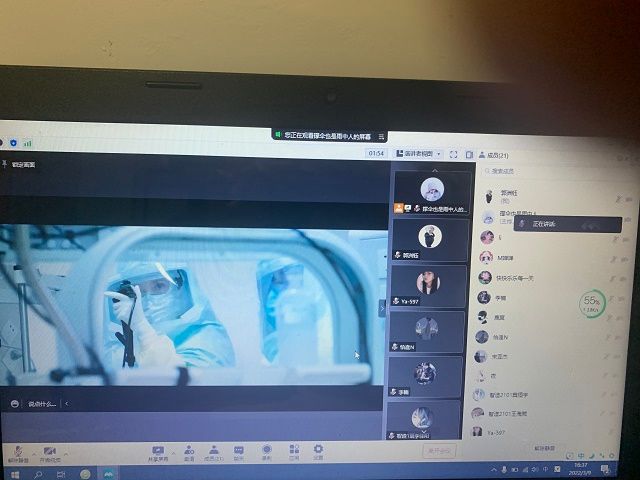The image size is (640, 480).
Task: Open the Windows Start menu
Action: click(x=15, y=475)
